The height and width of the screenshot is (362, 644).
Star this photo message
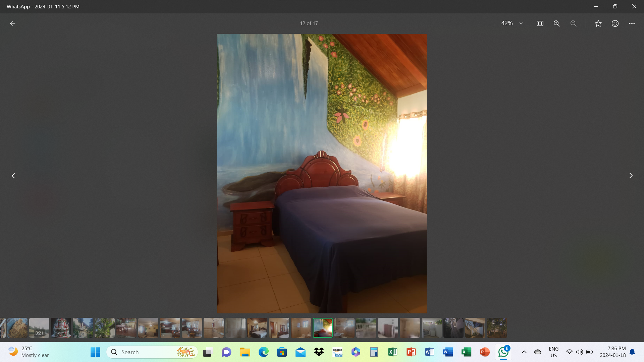[x=598, y=23]
